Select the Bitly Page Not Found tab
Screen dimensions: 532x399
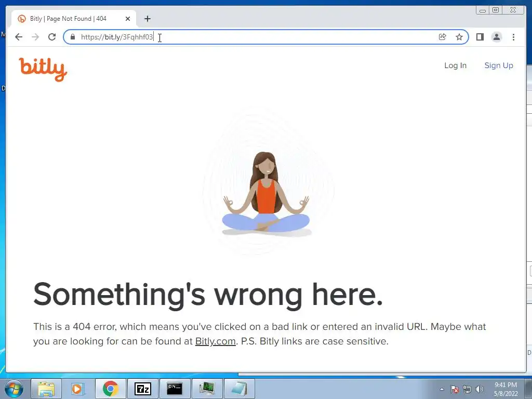click(x=74, y=19)
